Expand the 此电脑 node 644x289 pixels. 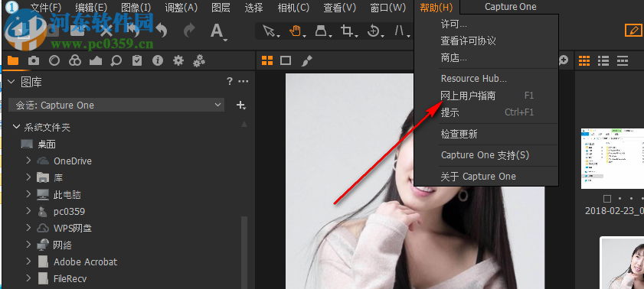(x=28, y=194)
